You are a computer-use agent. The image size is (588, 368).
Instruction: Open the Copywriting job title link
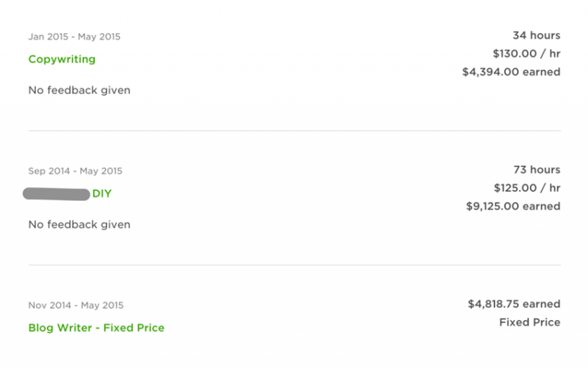point(62,60)
